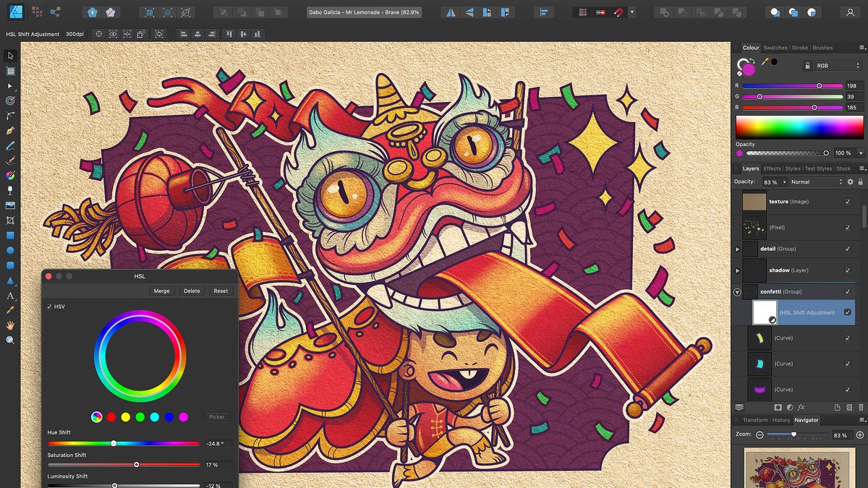Screen dimensions: 868x488
Task: Switch to the Effects tab
Action: pos(771,168)
